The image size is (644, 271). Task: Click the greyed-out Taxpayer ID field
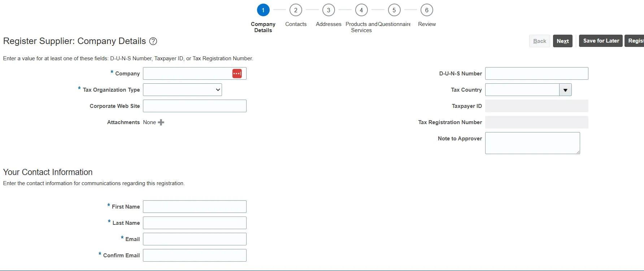point(537,106)
